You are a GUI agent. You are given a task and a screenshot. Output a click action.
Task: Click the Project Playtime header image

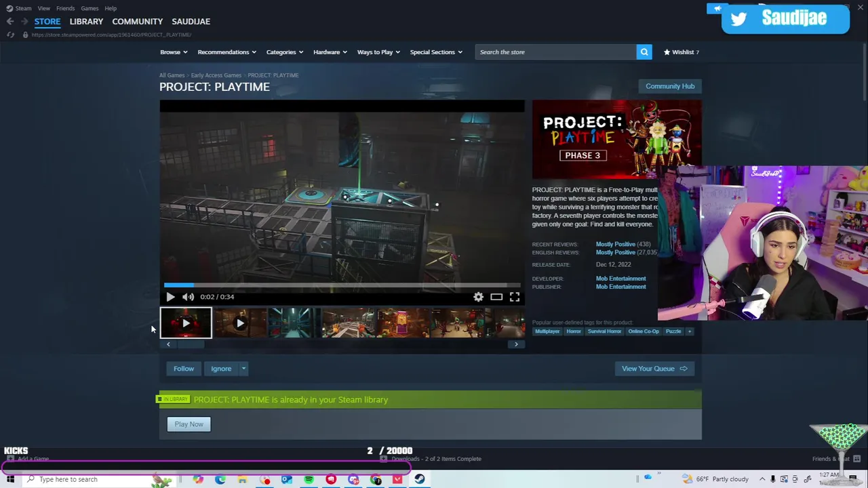[616, 139]
